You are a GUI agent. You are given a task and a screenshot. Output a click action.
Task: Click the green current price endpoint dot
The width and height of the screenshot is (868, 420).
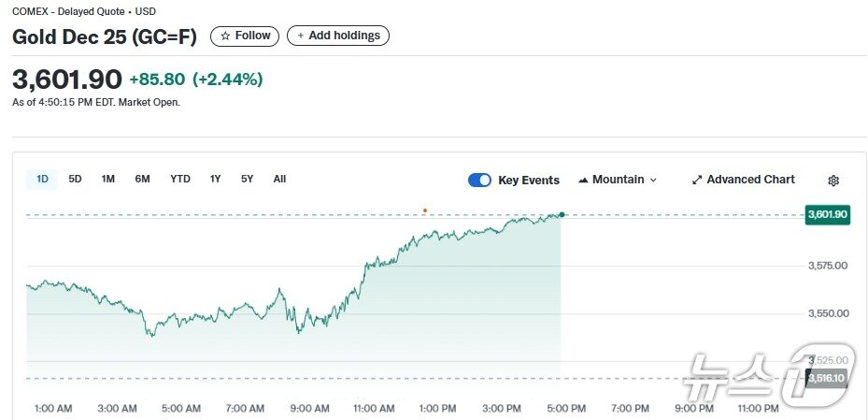562,214
